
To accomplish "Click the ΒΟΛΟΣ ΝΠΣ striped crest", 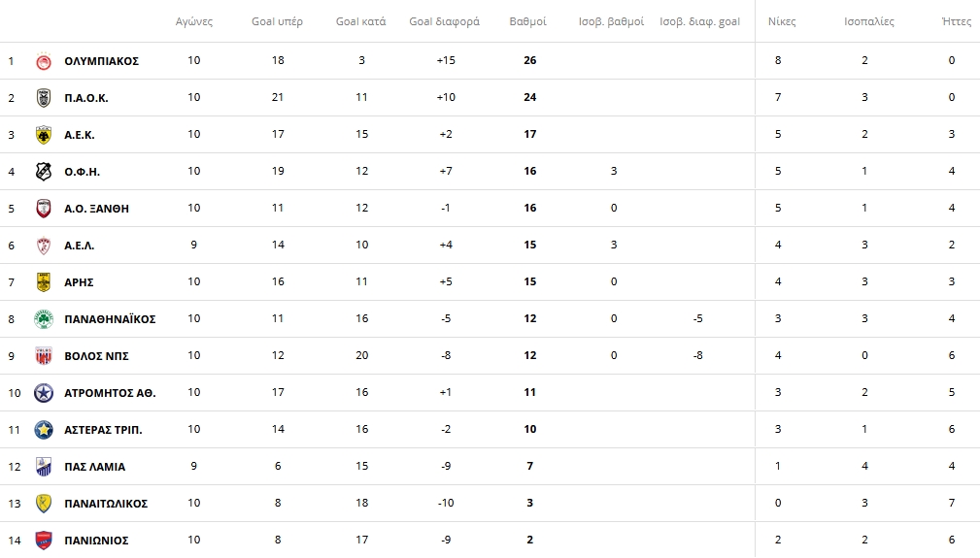I will (x=43, y=356).
